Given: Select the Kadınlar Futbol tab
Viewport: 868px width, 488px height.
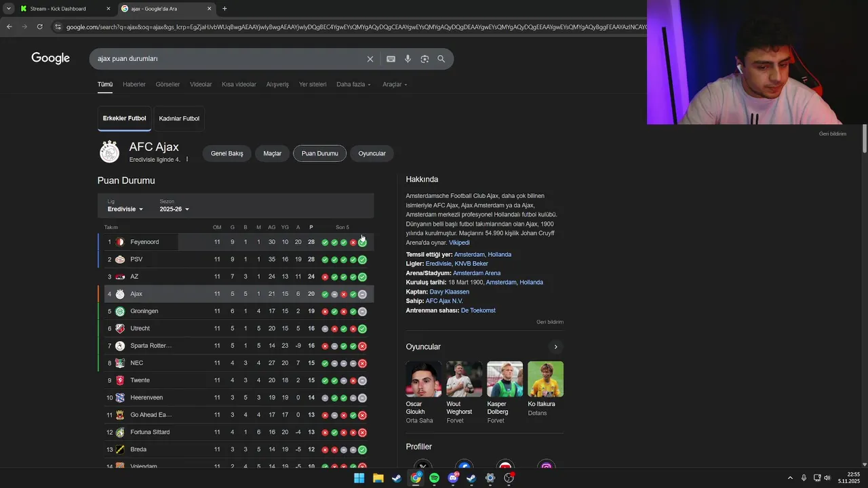Looking at the screenshot, I should point(179,119).
